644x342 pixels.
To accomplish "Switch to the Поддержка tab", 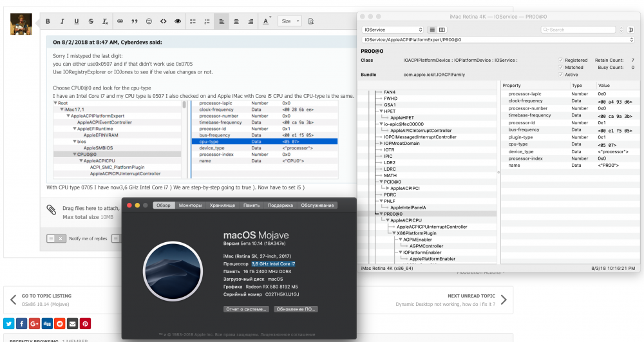I will [x=281, y=205].
